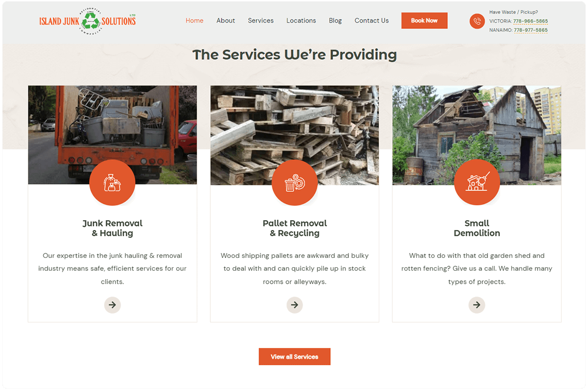Go to the Home menu item

point(194,21)
